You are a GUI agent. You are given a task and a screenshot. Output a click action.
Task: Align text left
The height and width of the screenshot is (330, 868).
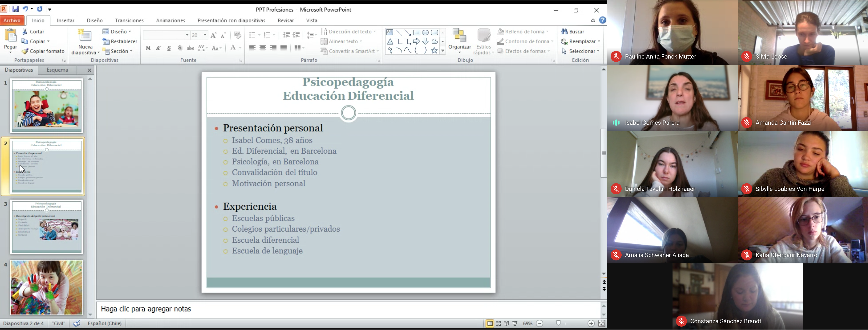[x=252, y=48]
